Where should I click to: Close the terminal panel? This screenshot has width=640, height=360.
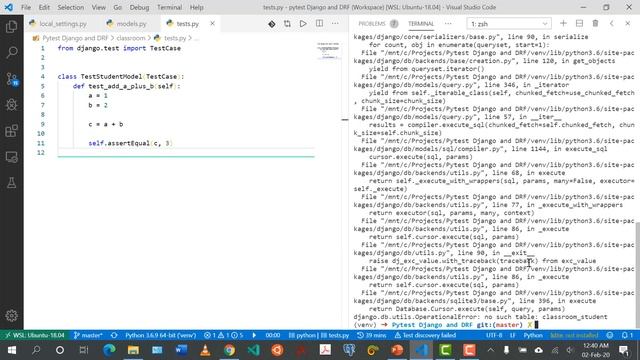coord(628,24)
